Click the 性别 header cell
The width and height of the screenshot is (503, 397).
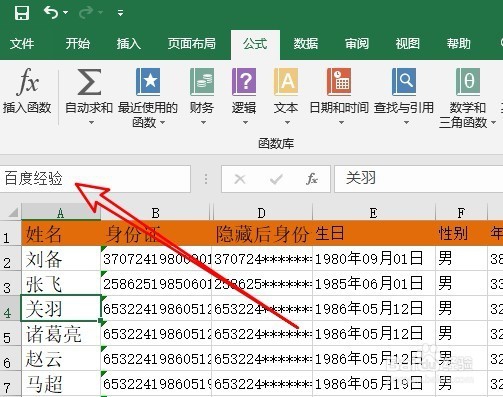pyautogui.click(x=461, y=233)
